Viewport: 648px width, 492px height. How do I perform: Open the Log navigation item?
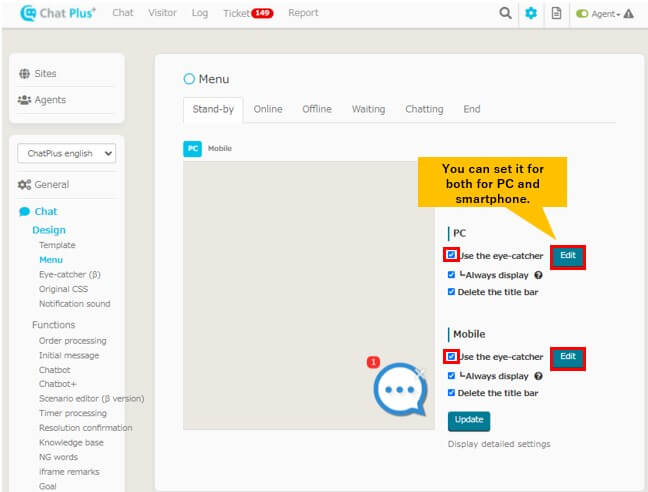(x=200, y=13)
